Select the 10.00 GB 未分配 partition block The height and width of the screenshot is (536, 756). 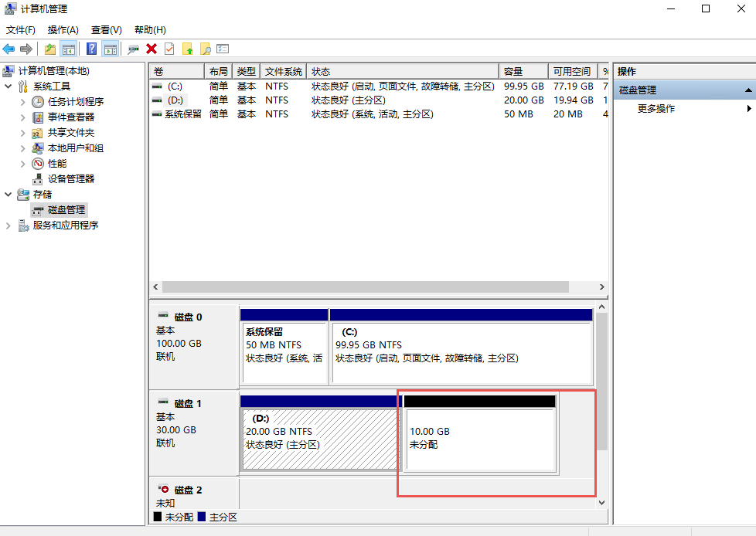[x=479, y=439]
